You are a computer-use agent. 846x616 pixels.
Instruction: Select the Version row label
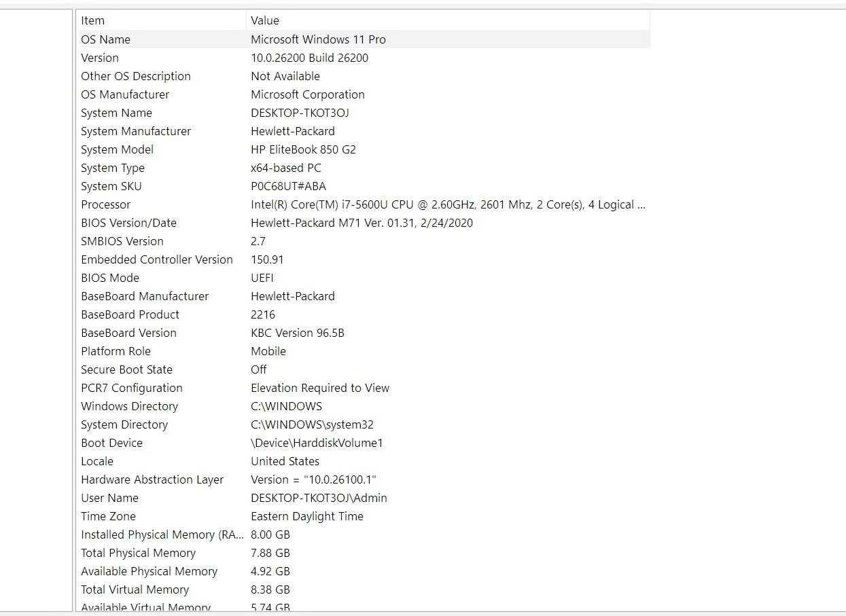point(100,58)
